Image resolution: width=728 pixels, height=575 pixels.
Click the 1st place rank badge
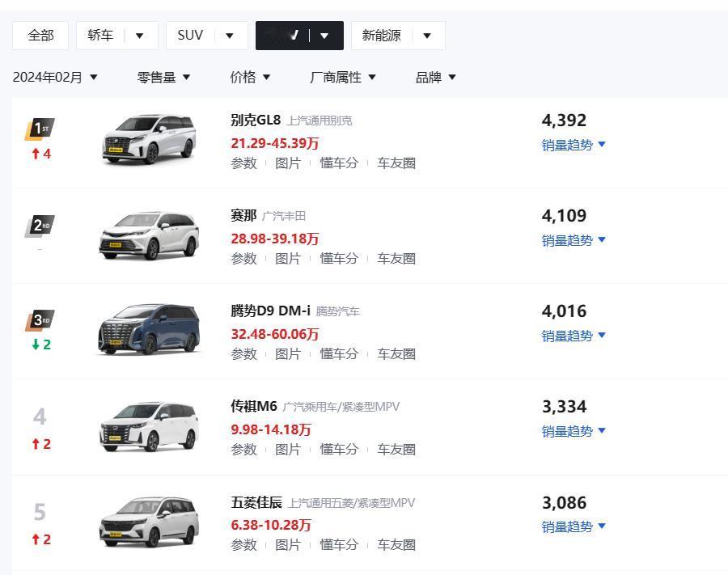[x=40, y=129]
